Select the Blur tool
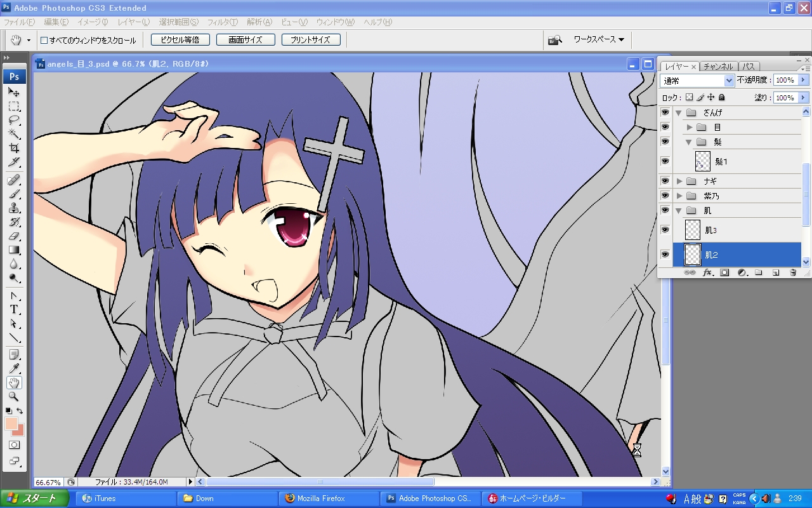The height and width of the screenshot is (508, 812). pos(14,264)
